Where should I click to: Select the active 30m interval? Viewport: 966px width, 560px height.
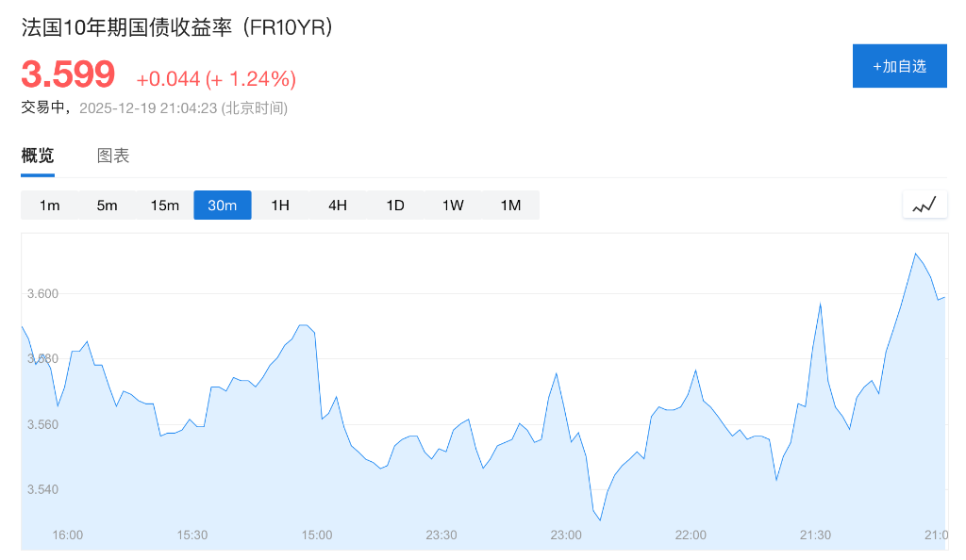(x=223, y=206)
